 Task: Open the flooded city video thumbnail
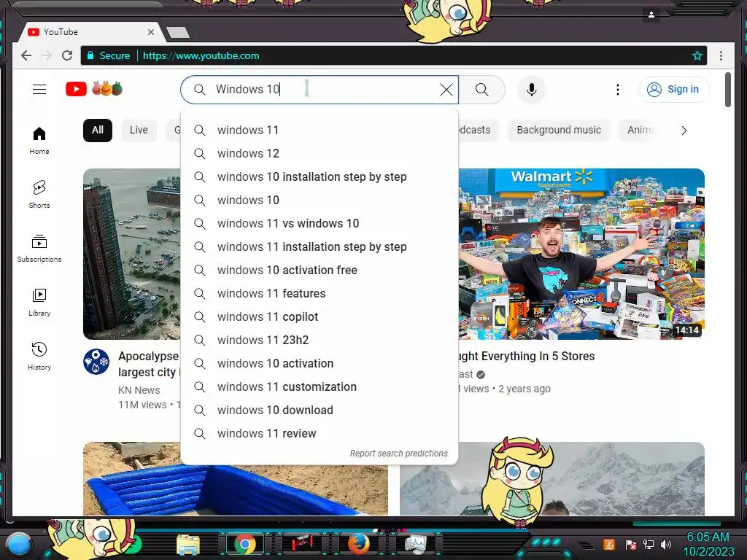pyautogui.click(x=132, y=254)
